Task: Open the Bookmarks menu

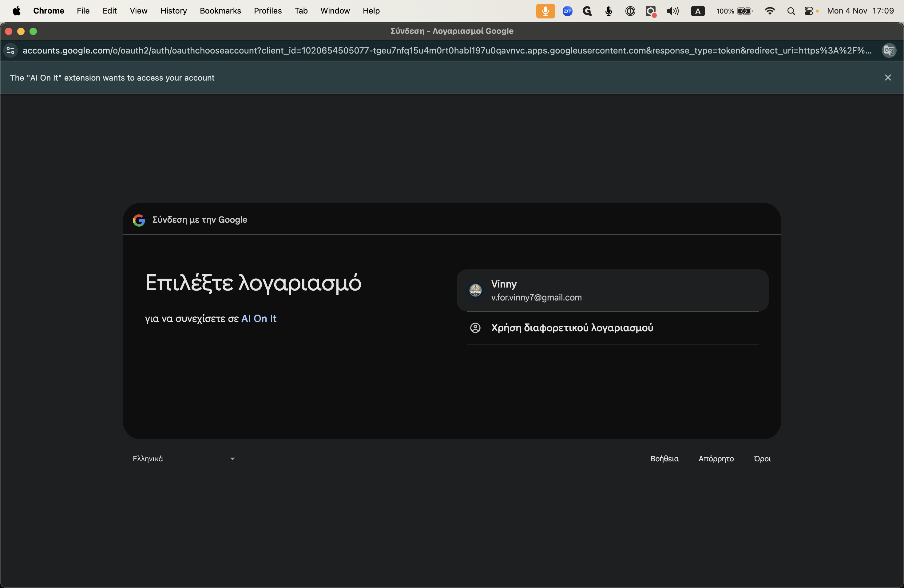Action: click(x=220, y=11)
